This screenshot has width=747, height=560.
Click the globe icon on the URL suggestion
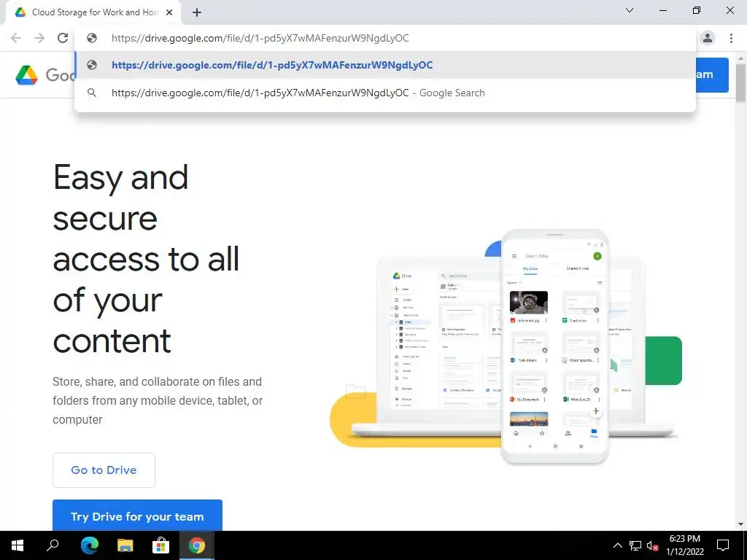coord(92,65)
